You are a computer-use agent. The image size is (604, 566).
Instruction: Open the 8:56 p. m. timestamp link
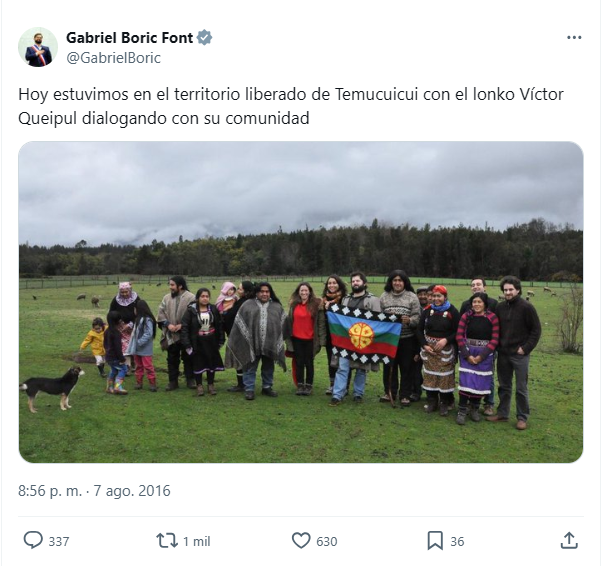click(x=50, y=491)
